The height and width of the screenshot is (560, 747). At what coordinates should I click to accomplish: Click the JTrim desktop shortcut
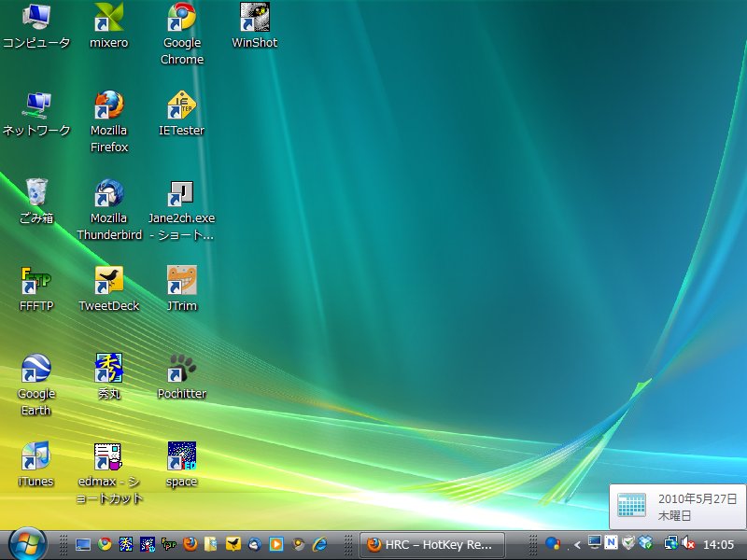click(x=181, y=289)
